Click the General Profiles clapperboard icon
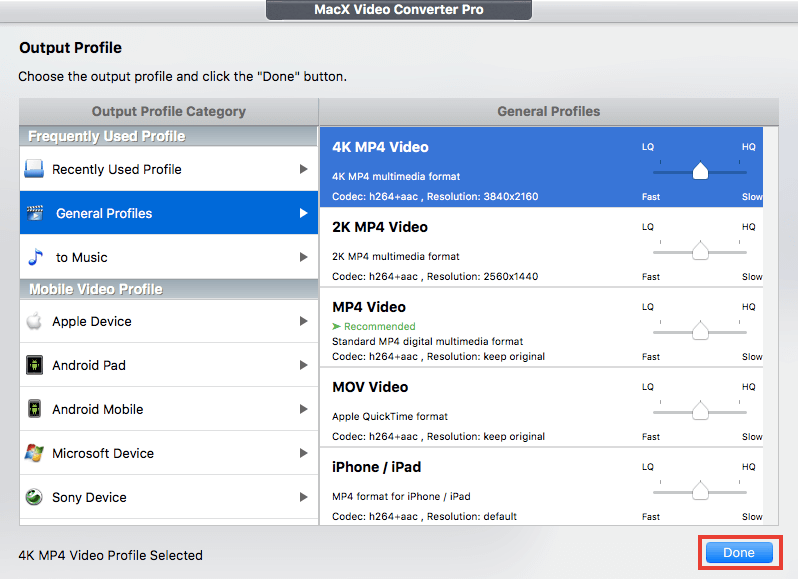798x579 pixels. click(35, 213)
